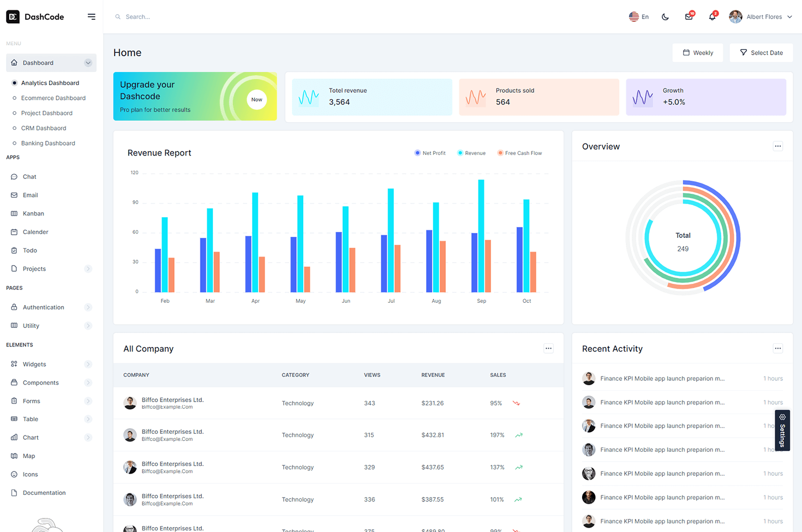This screenshot has width=802, height=532.
Task: Select CRM Dashbaord menu item
Action: pyautogui.click(x=44, y=128)
